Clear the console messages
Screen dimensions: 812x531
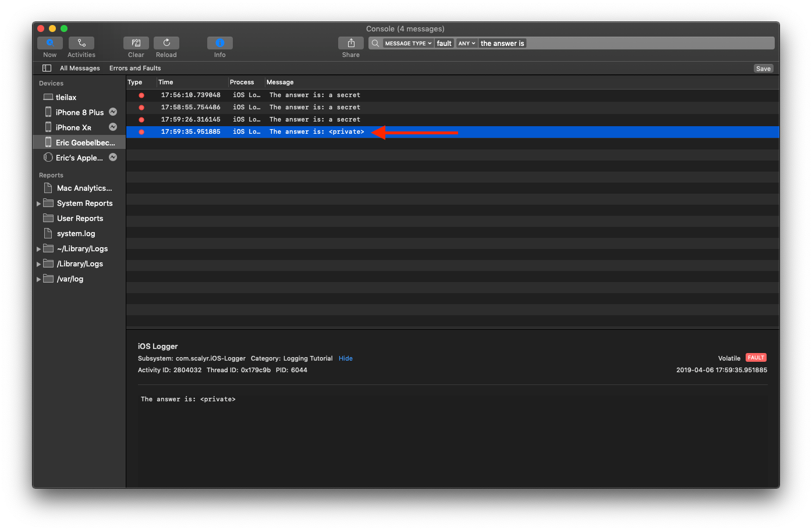(136, 43)
